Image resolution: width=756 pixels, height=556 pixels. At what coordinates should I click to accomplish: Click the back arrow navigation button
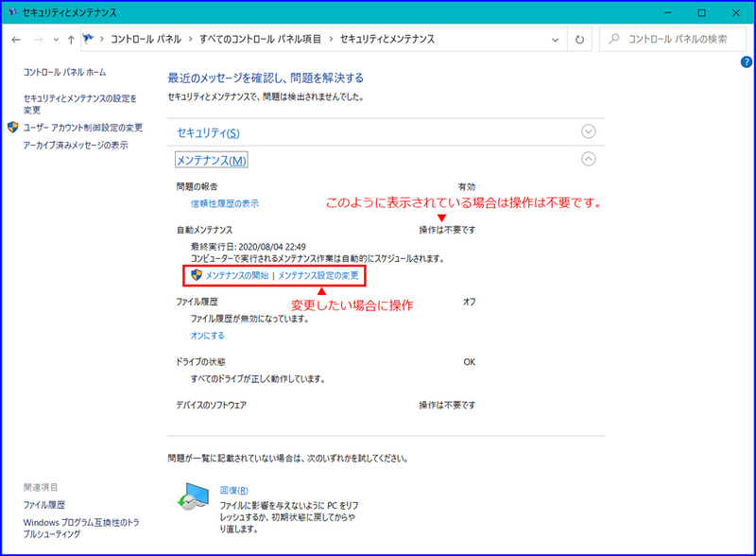pos(16,40)
